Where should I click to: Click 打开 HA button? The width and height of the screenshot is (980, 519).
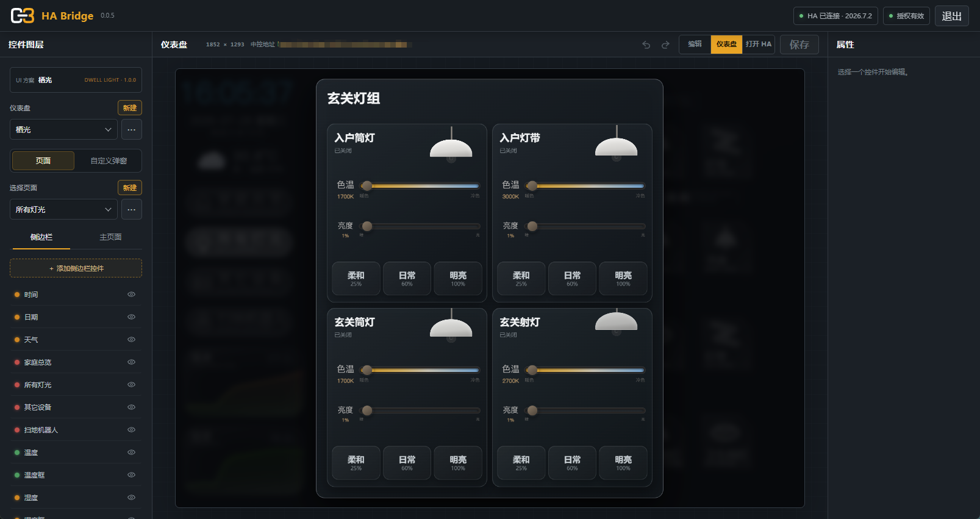coord(759,44)
